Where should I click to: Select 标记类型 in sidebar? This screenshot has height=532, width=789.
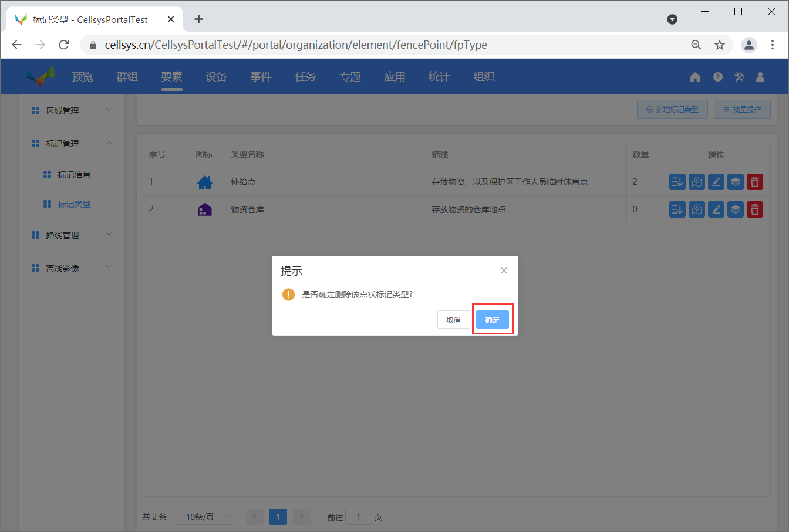point(74,204)
